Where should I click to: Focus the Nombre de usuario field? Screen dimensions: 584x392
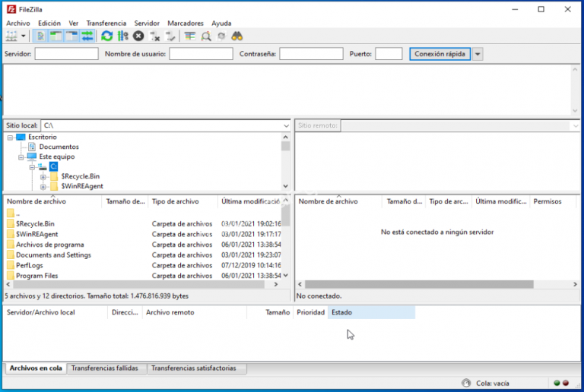(x=201, y=54)
